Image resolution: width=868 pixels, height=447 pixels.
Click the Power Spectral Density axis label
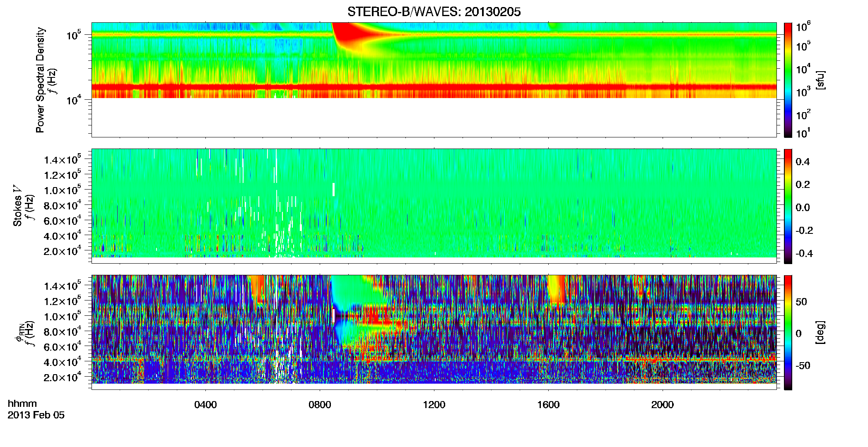[x=40, y=80]
